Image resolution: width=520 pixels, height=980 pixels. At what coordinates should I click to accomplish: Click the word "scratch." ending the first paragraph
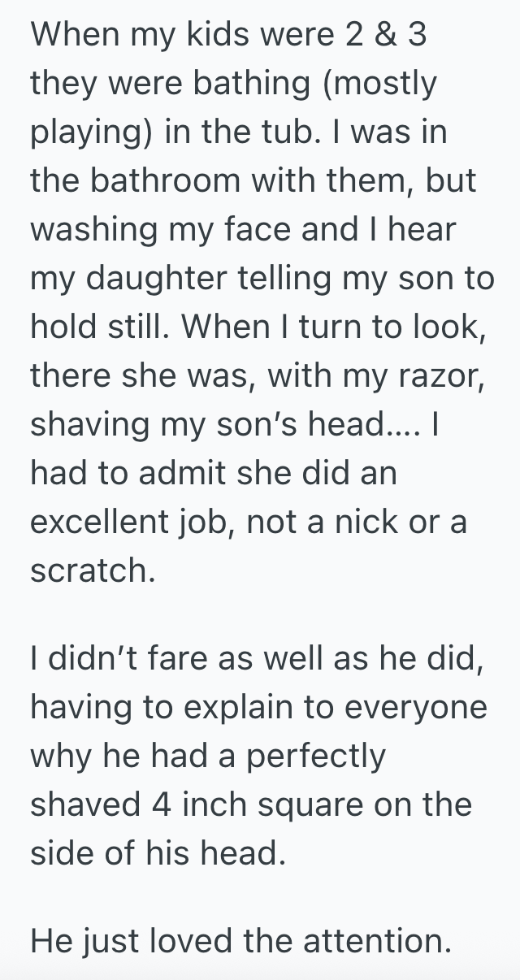(x=92, y=570)
